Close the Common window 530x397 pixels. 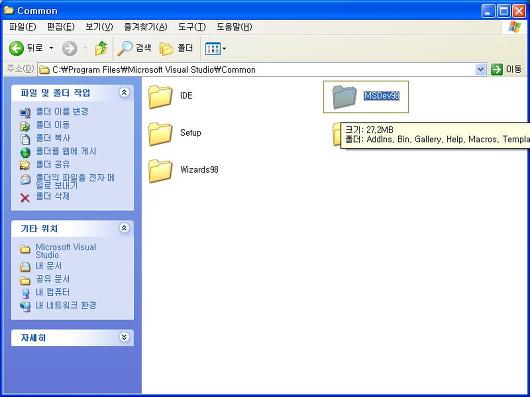coord(519,11)
